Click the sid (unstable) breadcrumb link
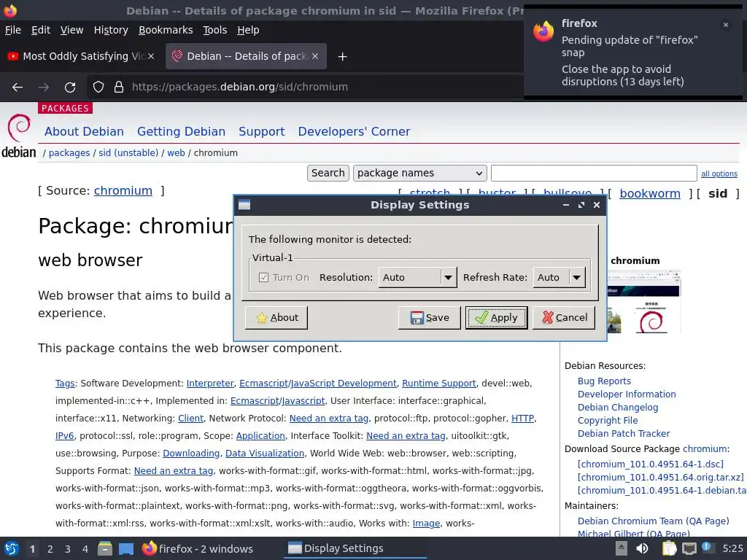Image resolution: width=747 pixels, height=560 pixels. 128,153
